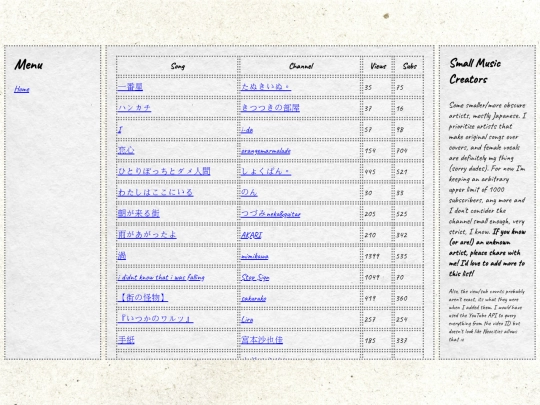Visit the channel 宮本沙也佳

click(x=262, y=340)
